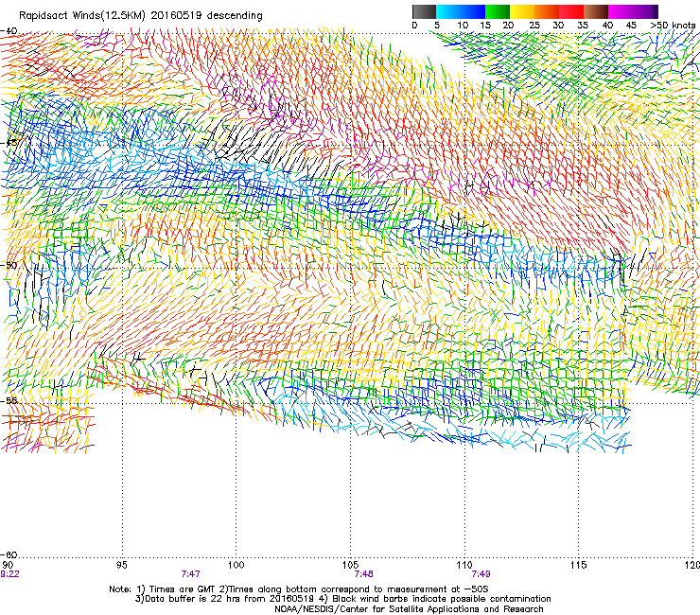Pick the red 30-35 knots legend swatch
Image resolution: width=700 pixels, height=615 pixels.
(571, 11)
